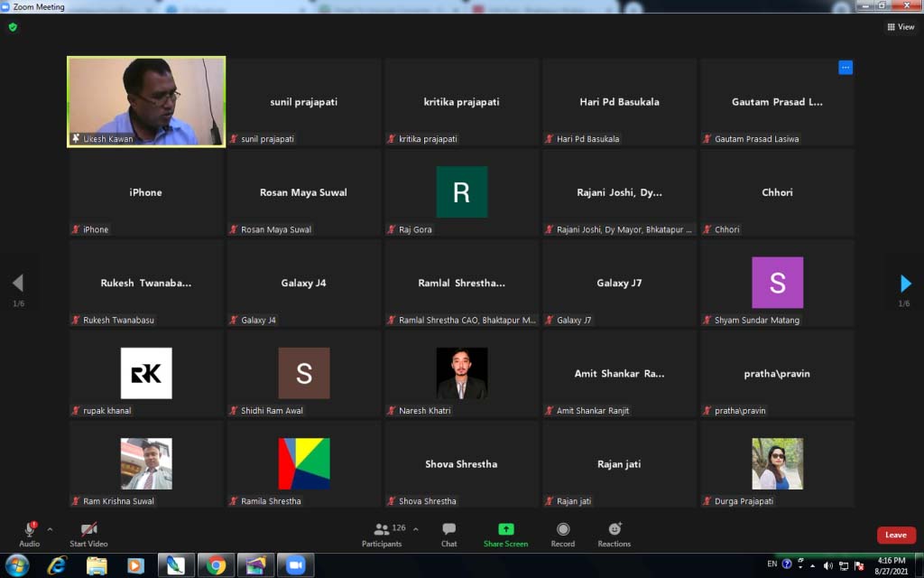Select Ukesh Kawan's video tile

coord(146,101)
